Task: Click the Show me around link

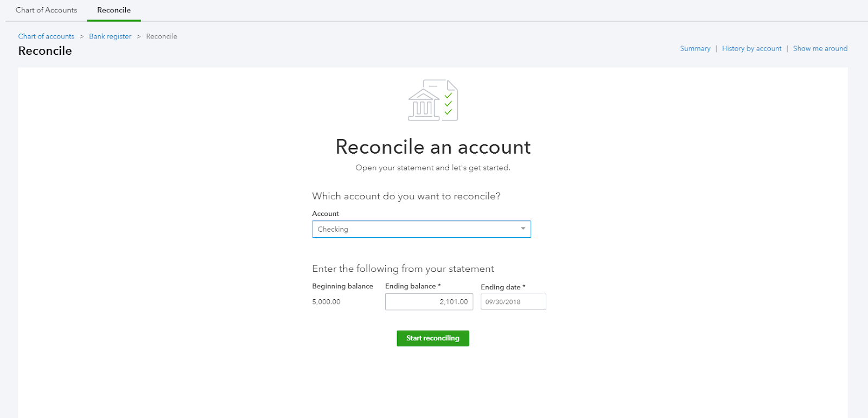Action: [x=820, y=48]
